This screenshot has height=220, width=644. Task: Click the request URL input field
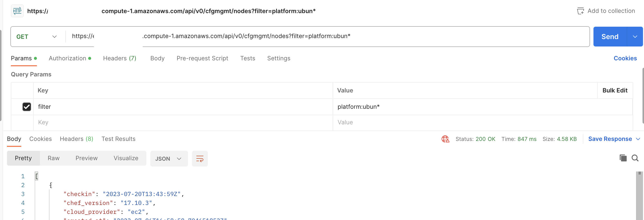point(327,36)
